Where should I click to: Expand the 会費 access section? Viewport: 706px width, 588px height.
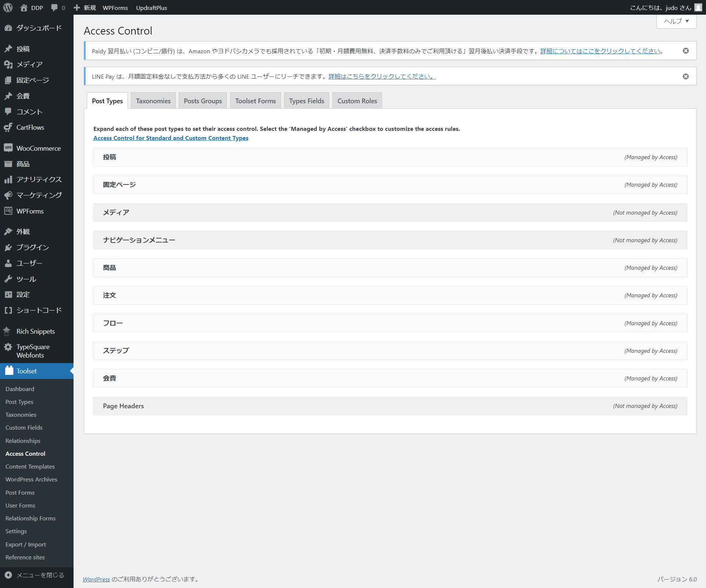390,379
